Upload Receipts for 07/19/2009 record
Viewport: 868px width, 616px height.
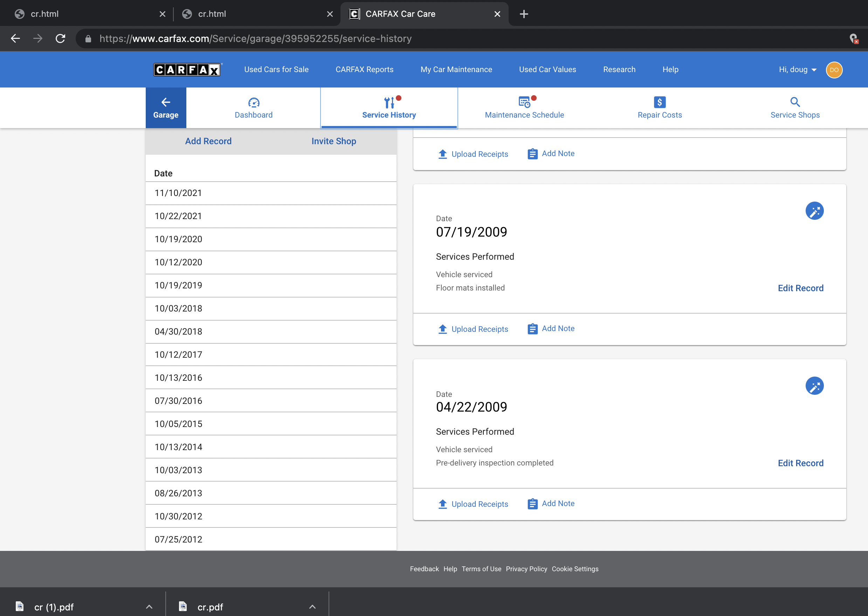(473, 329)
